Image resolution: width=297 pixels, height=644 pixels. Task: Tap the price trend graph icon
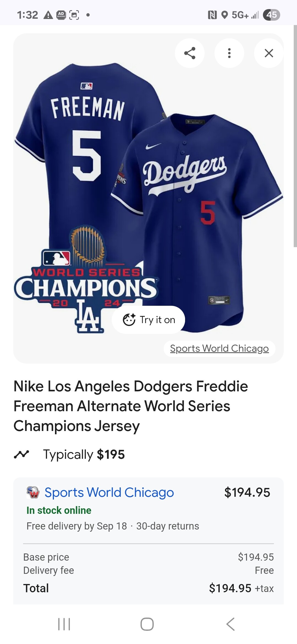[x=21, y=454]
